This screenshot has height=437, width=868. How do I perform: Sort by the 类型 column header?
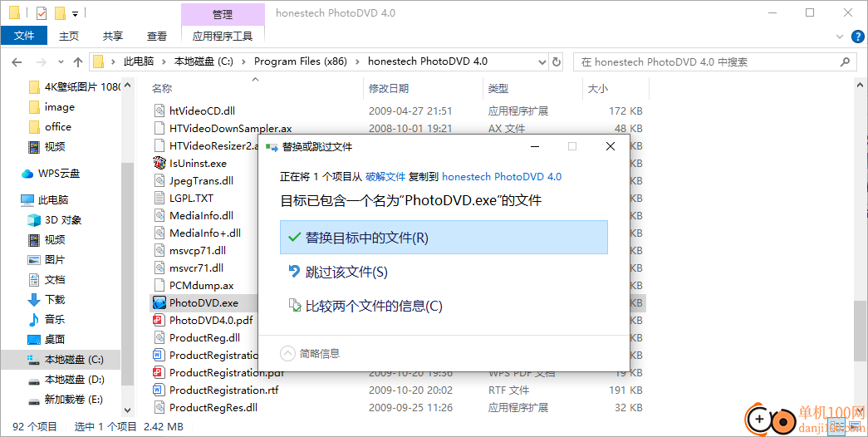[498, 89]
